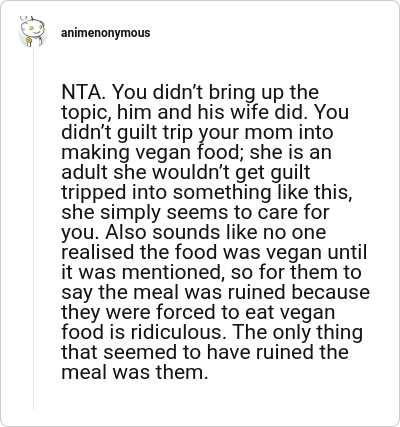Click the line "didn't guilt trip your mom into"
Image resolution: width=400 pixels, height=427 pixels.
[x=197, y=132]
